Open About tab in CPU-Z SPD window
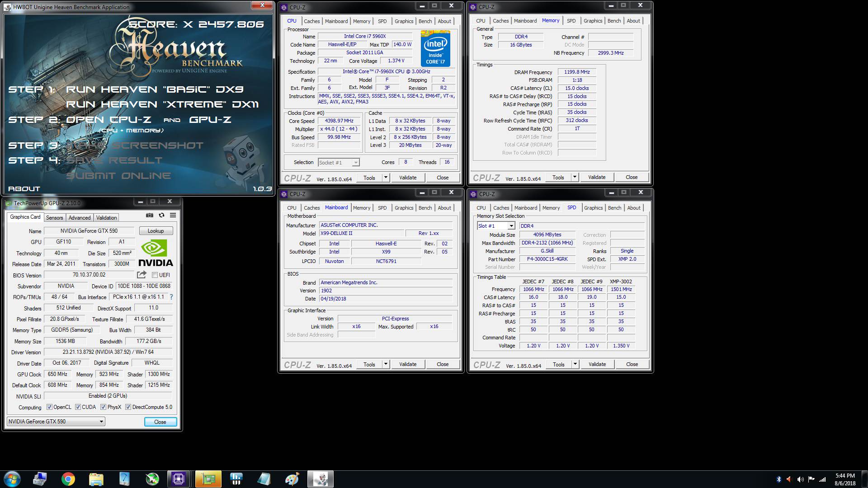This screenshot has height=488, width=868. (x=634, y=208)
